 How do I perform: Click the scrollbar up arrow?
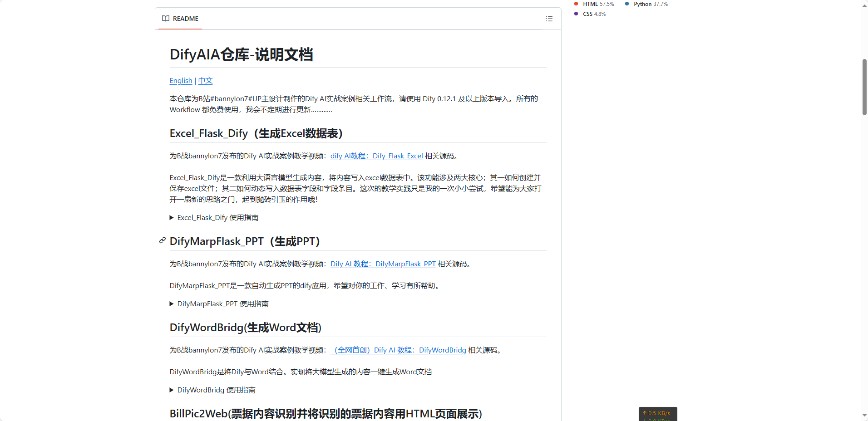click(x=864, y=5)
